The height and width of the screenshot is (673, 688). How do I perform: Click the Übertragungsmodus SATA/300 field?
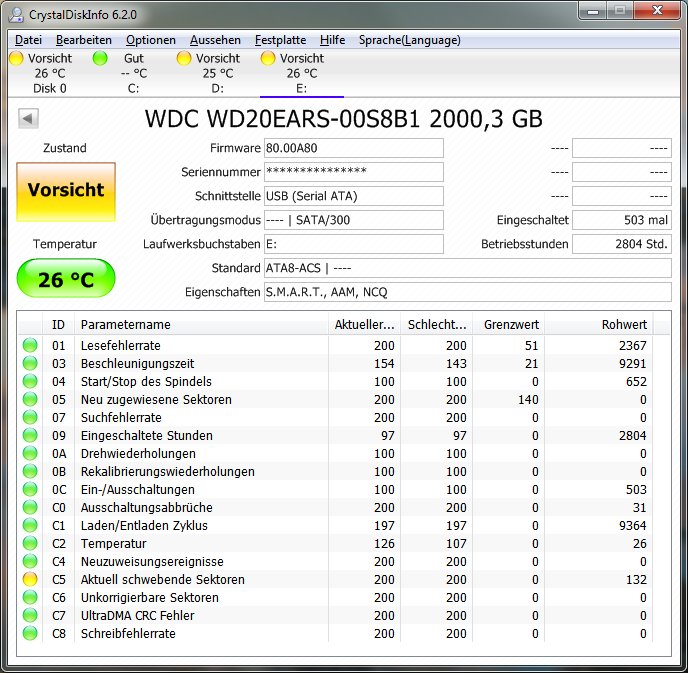point(354,220)
